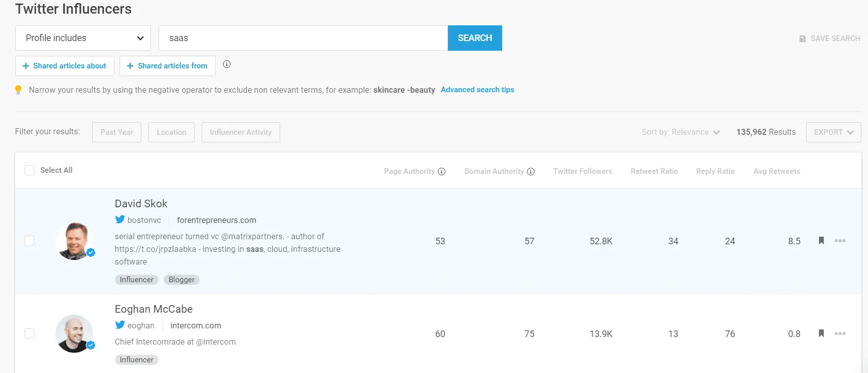Check the box for Eoghan McCabe

(29, 333)
